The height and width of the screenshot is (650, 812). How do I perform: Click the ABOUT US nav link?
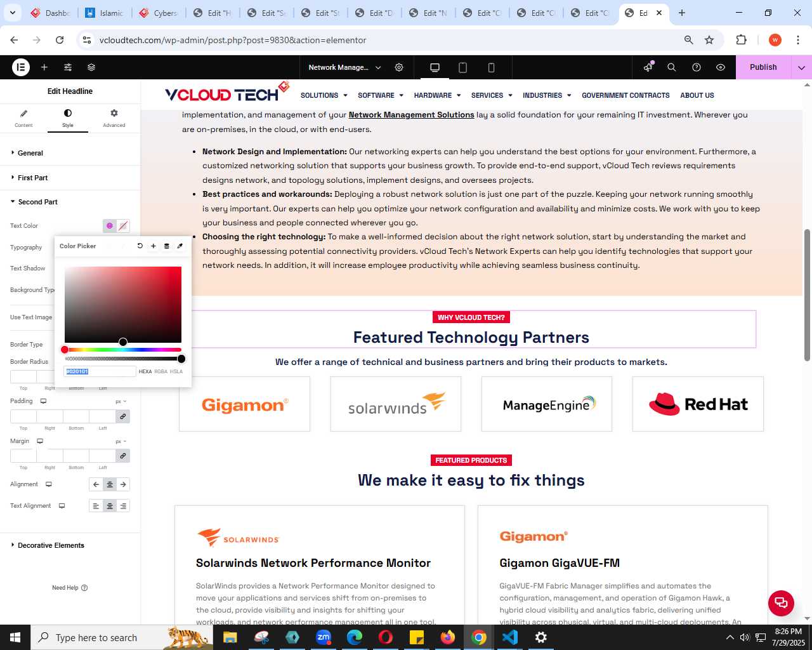[697, 95]
